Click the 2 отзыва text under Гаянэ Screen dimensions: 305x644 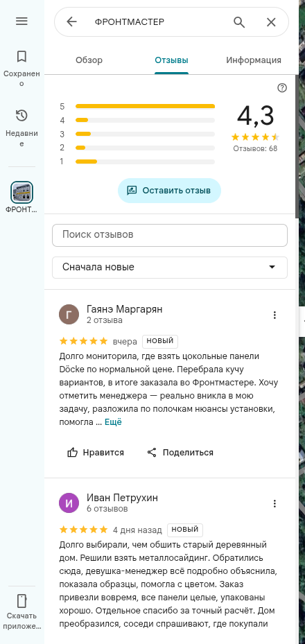click(x=105, y=320)
